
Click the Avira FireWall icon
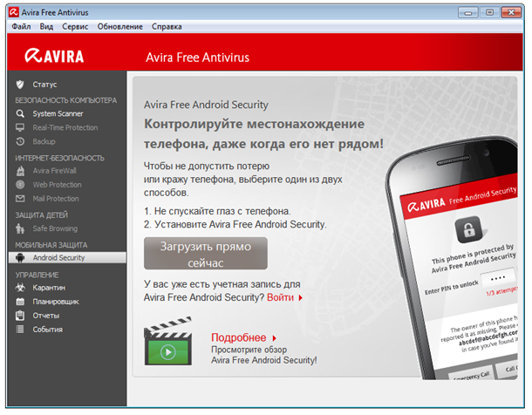20,171
